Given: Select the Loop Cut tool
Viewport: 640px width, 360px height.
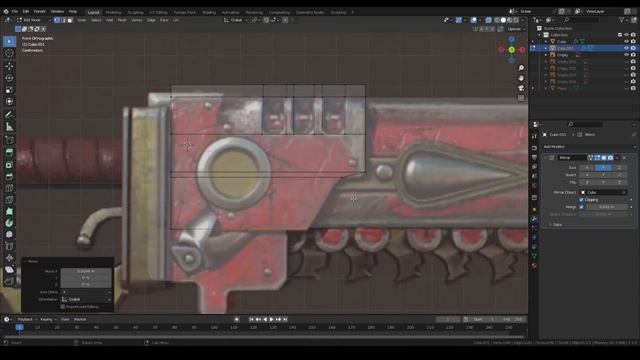Looking at the screenshot, I should [x=9, y=188].
